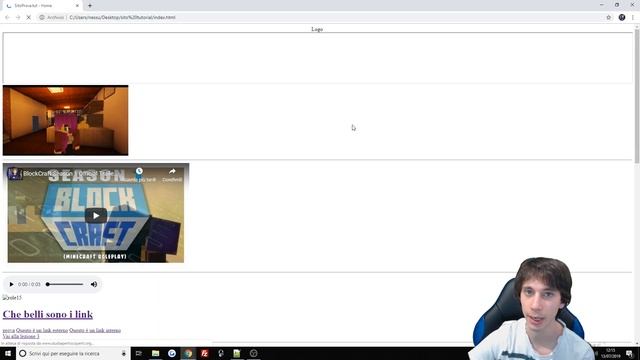Click the taskbar search box

[73, 353]
